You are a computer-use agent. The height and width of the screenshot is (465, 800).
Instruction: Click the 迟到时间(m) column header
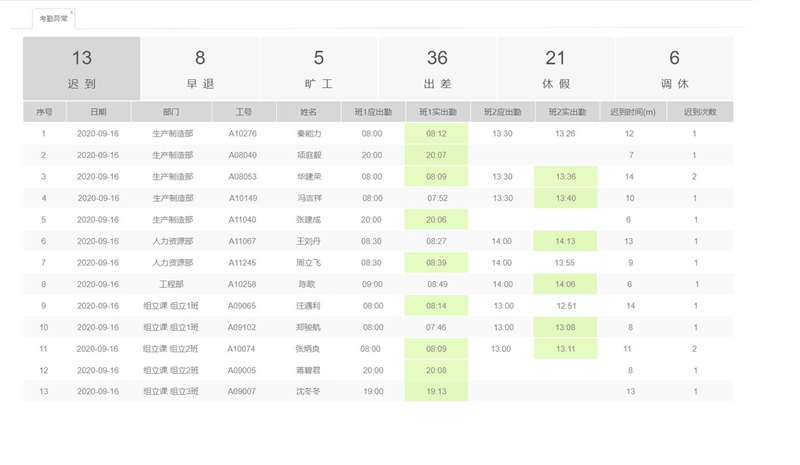coord(633,112)
